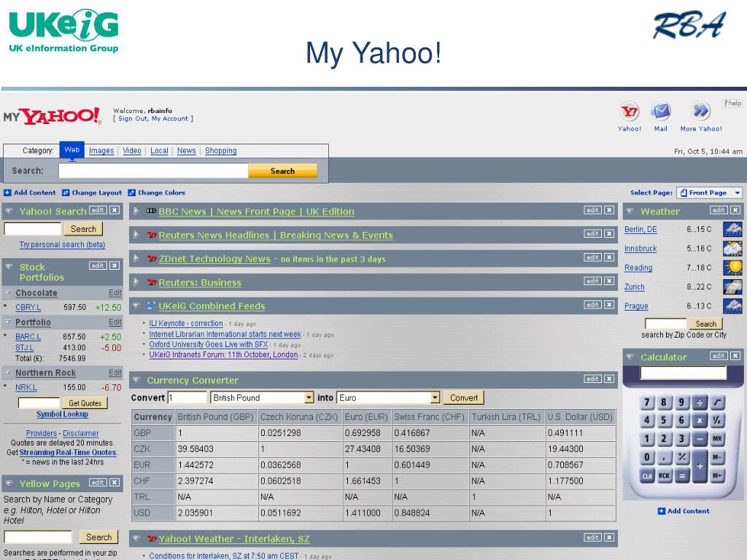
Task: Collapse the Currency Converter module
Action: click(x=136, y=380)
